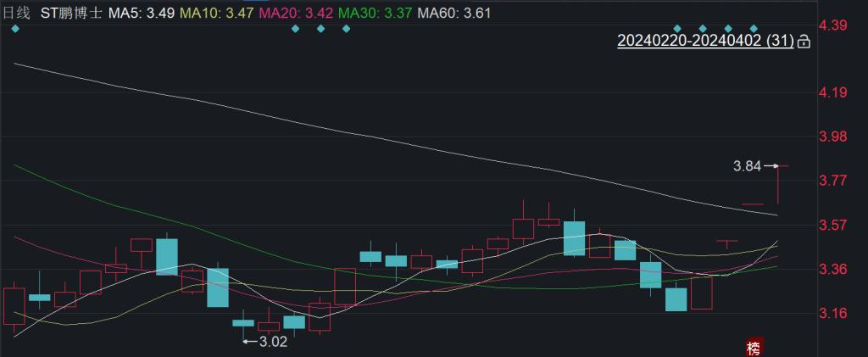Select the MA30: 3.37 indicator label

pyautogui.click(x=376, y=13)
